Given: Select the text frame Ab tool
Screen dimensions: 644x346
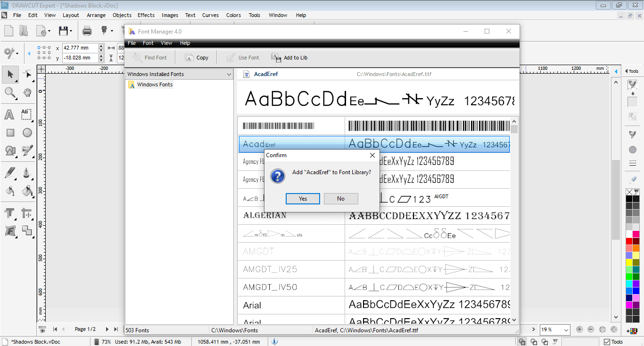Looking at the screenshot, I should pyautogui.click(x=27, y=115).
